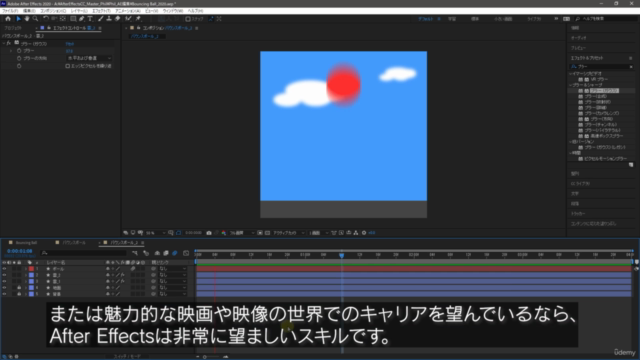Select the Hand tool
Image resolution: width=640 pixels, height=360 pixels.
tap(27, 19)
